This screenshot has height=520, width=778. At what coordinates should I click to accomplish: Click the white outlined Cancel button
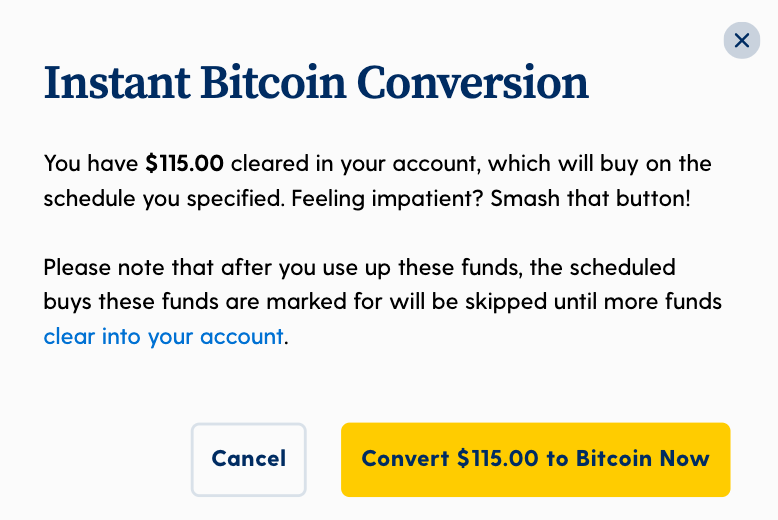[249, 459]
